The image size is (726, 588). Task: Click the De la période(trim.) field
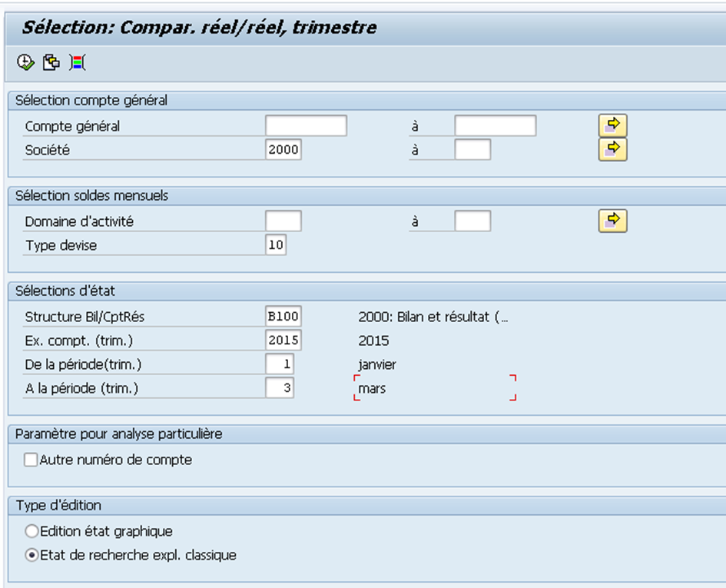pos(280,364)
